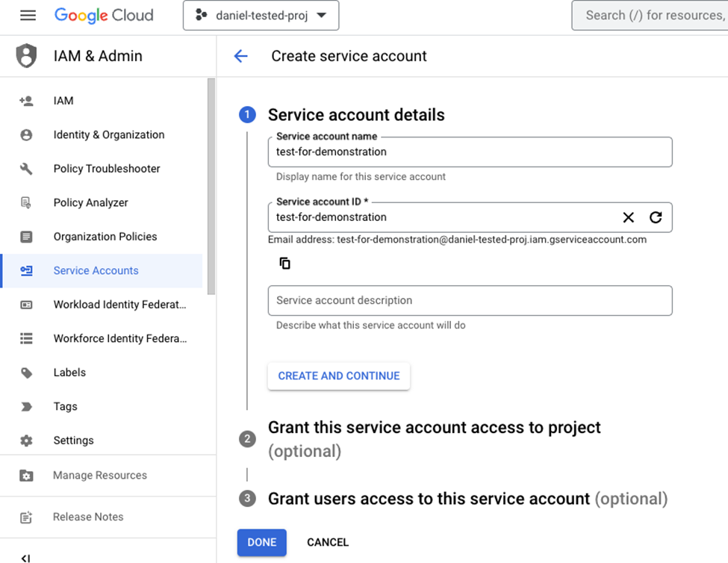Open Release Notes
This screenshot has width=728, height=563.
[88, 517]
